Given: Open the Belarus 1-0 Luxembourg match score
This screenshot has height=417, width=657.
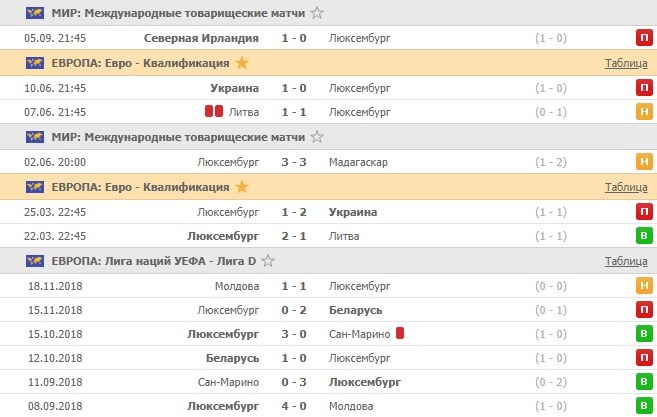Looking at the screenshot, I should [x=294, y=358].
